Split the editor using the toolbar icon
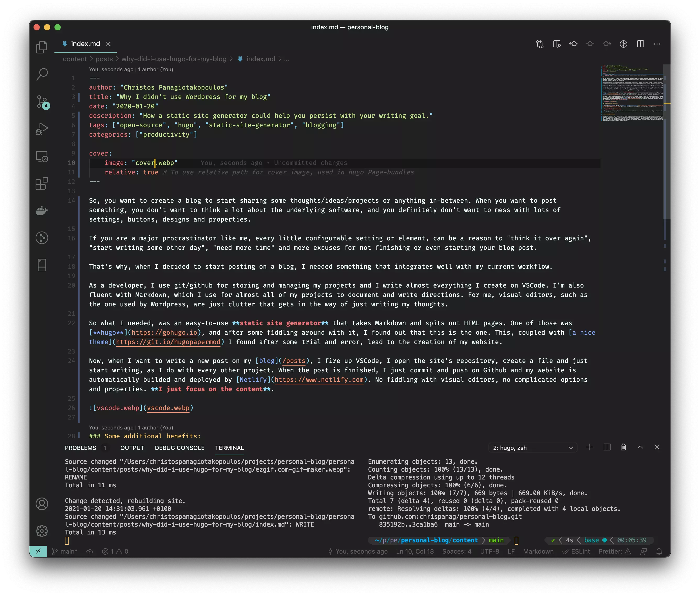 (x=640, y=44)
